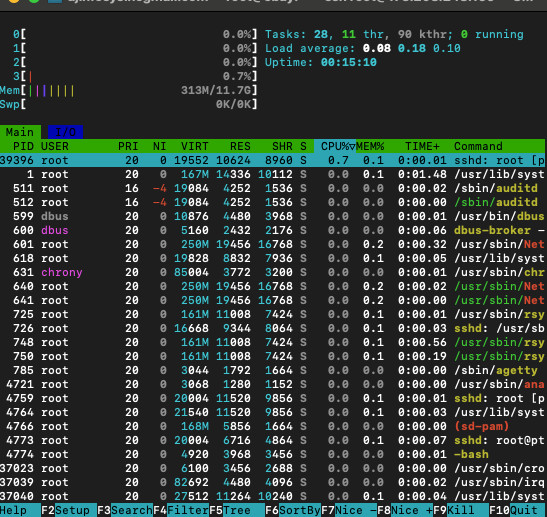547x517 pixels.
Task: Select process row PID 785 agetty
Action: [x=272, y=370]
